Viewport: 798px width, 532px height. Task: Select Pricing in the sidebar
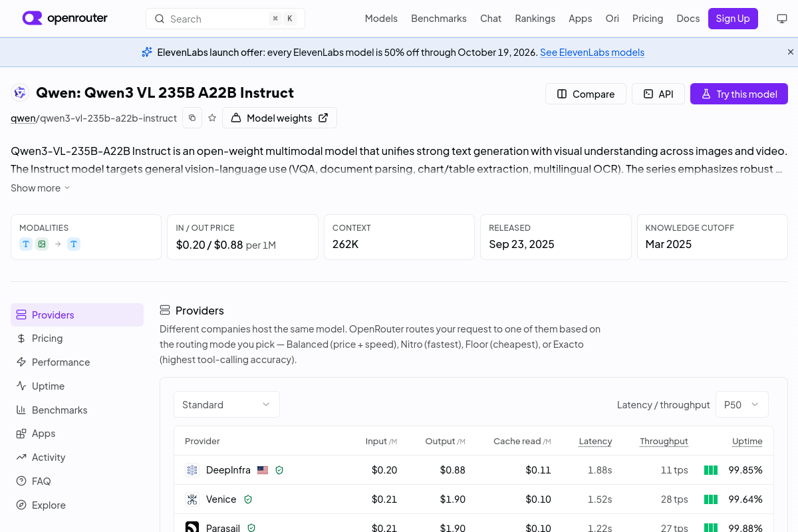click(x=77, y=338)
